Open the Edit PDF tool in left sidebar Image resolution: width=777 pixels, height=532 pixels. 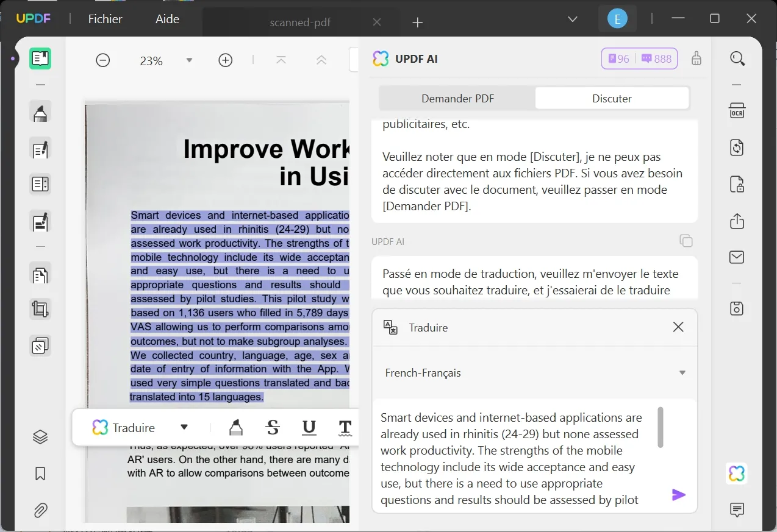point(40,149)
